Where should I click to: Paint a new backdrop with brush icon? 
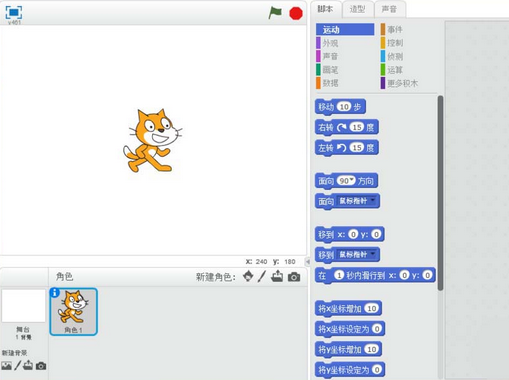pos(17,365)
